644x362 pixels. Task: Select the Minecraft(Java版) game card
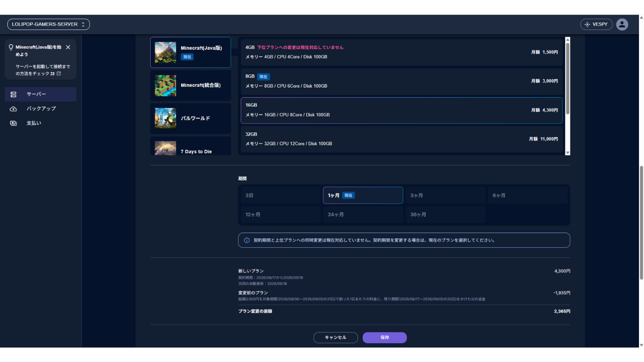pyautogui.click(x=191, y=52)
